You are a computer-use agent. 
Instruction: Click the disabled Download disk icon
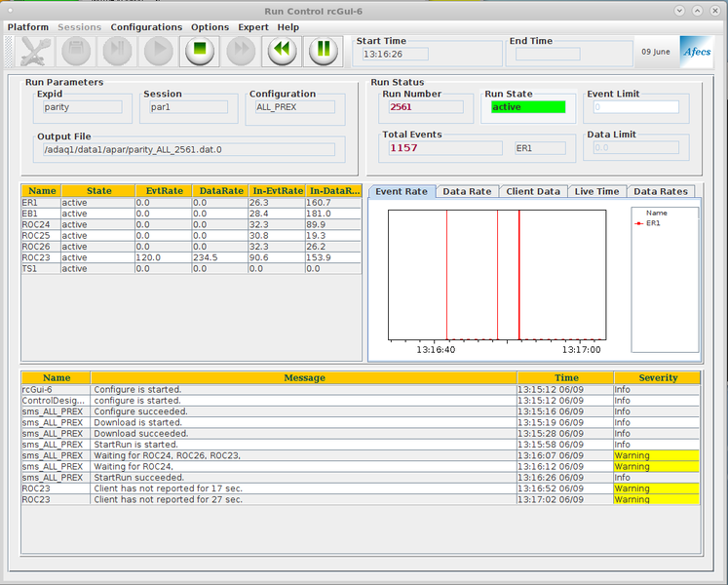[76, 51]
